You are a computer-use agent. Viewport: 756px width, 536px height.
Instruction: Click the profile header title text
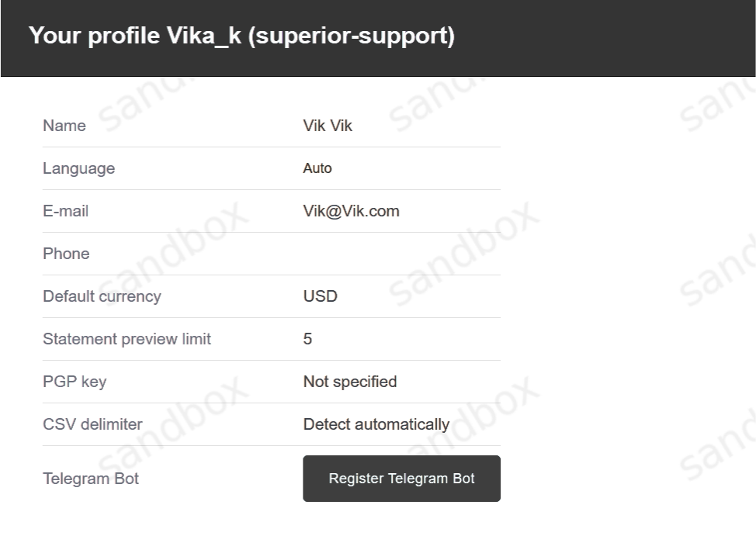click(241, 36)
